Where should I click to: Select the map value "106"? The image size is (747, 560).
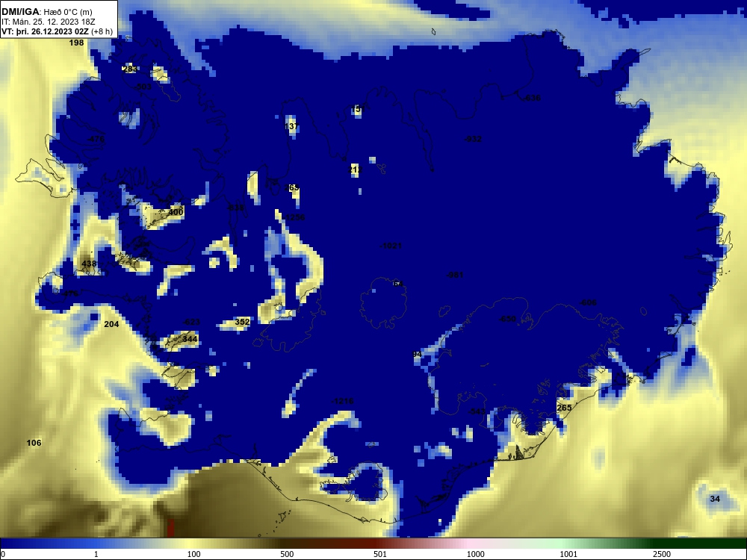tap(34, 443)
